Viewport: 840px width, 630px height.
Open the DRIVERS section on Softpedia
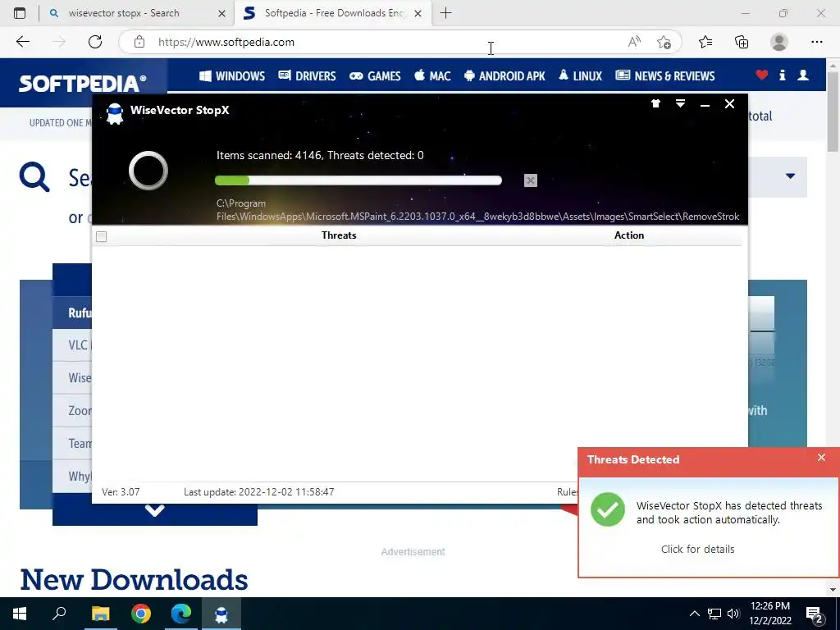tap(307, 76)
